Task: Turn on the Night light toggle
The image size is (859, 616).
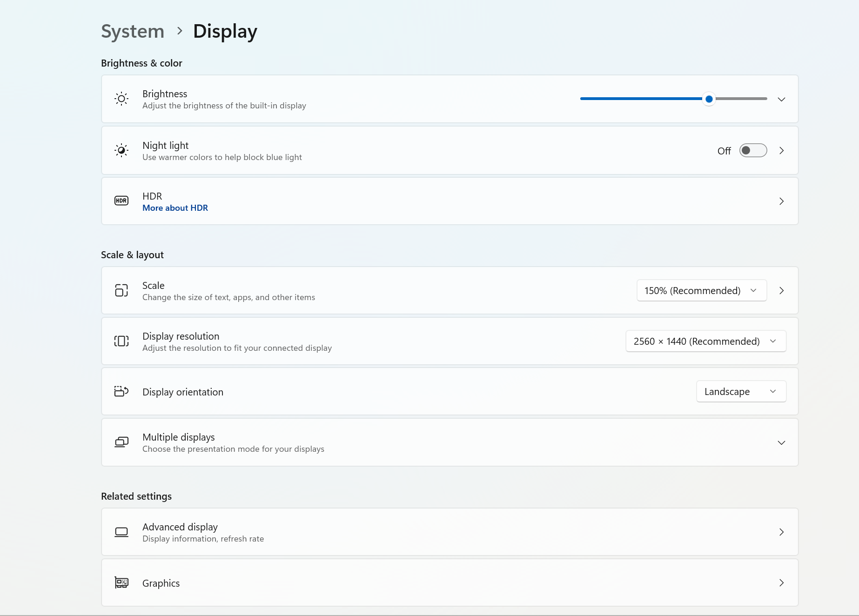Action: (753, 150)
